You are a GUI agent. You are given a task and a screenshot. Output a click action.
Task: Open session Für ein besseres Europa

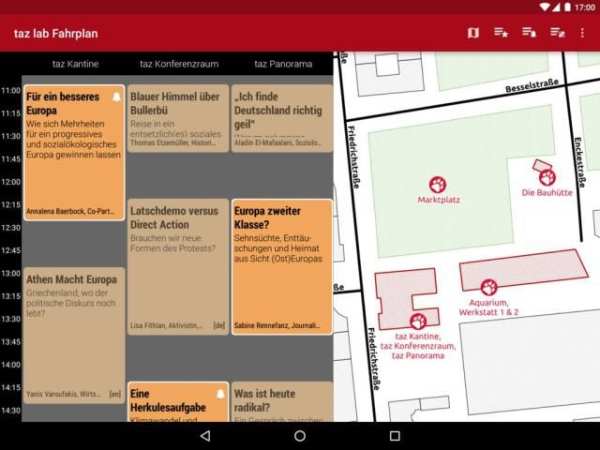coord(74,152)
